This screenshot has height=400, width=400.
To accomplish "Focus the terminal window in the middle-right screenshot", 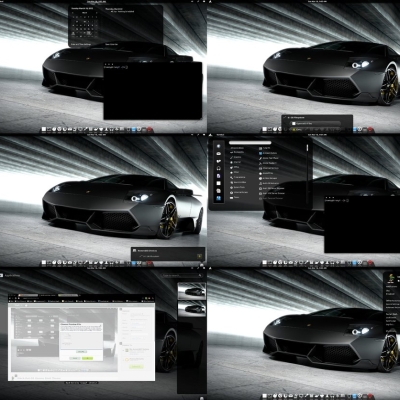I will (362, 224).
